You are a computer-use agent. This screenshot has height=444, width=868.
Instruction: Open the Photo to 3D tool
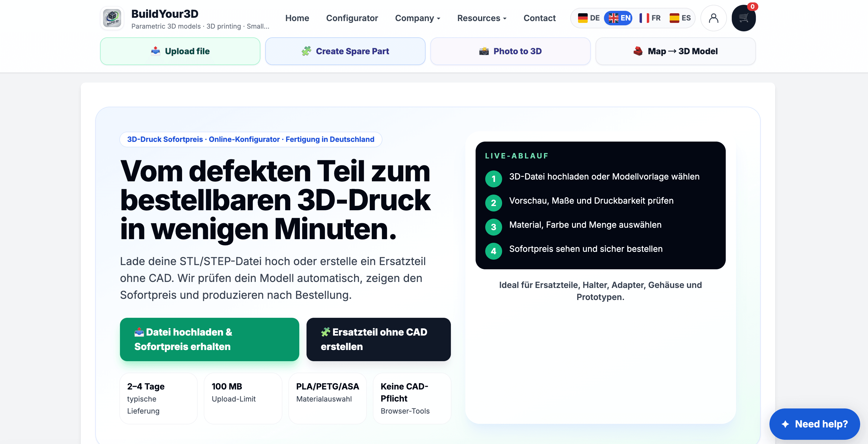coord(510,51)
